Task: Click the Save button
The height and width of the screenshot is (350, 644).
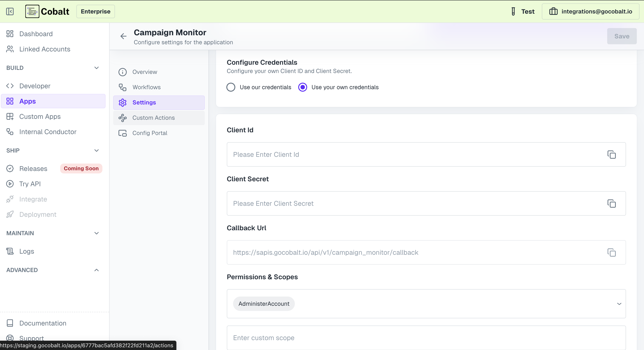Action: (x=622, y=36)
